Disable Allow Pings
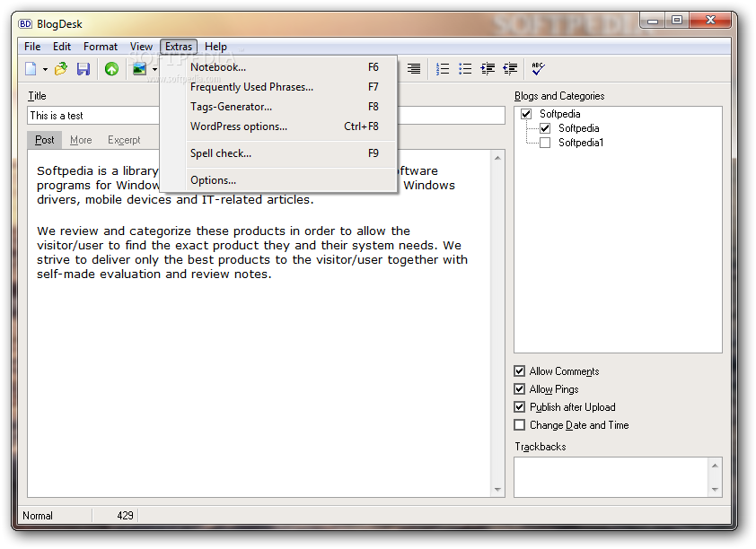The image size is (756, 549). pyautogui.click(x=519, y=388)
